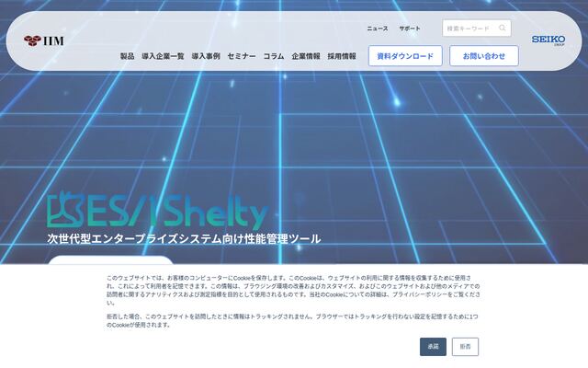The height and width of the screenshot is (368, 588).
Task: Open the コラム menu item
Action: tap(274, 56)
